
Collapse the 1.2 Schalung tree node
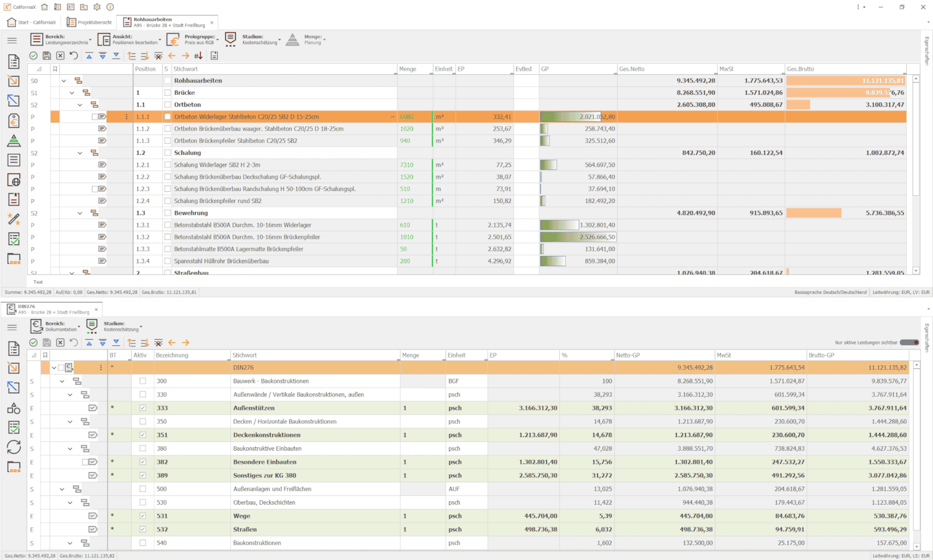tap(80, 153)
